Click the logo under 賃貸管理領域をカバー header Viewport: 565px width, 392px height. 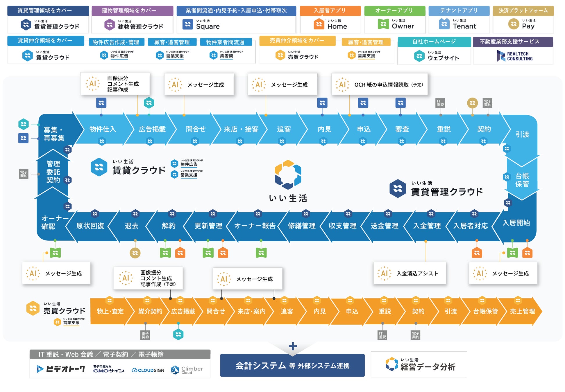pyautogui.click(x=50, y=25)
